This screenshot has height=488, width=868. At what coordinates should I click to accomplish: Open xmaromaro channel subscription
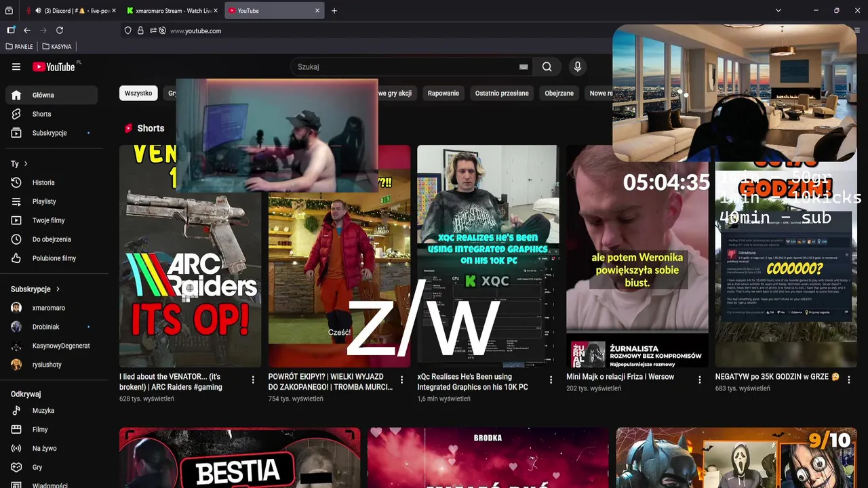click(52, 308)
